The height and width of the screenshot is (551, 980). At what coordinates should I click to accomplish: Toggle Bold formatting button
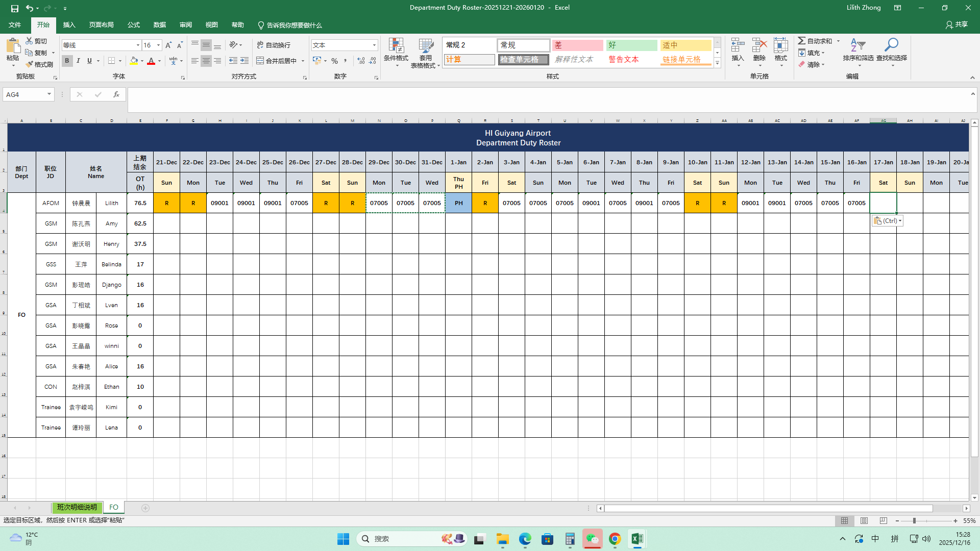pyautogui.click(x=67, y=61)
